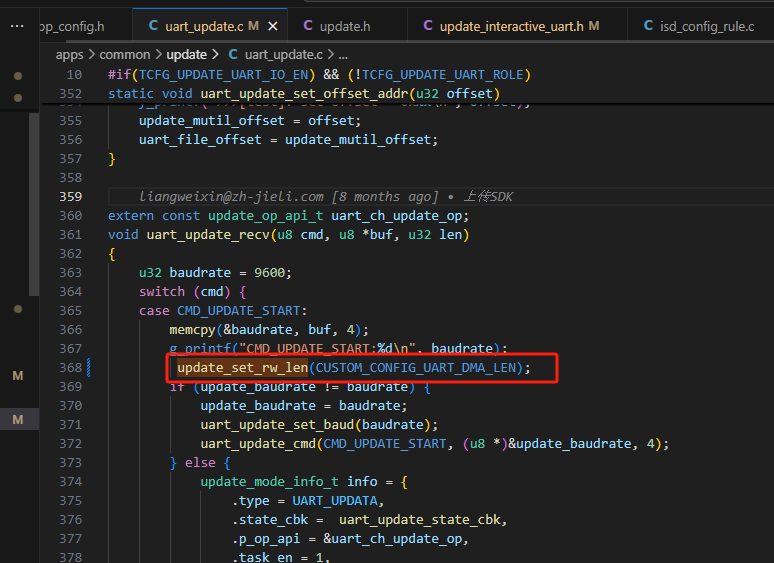Screen dimensions: 774x563
Task: Click update_mutil_offset on line 355
Action: [212, 120]
